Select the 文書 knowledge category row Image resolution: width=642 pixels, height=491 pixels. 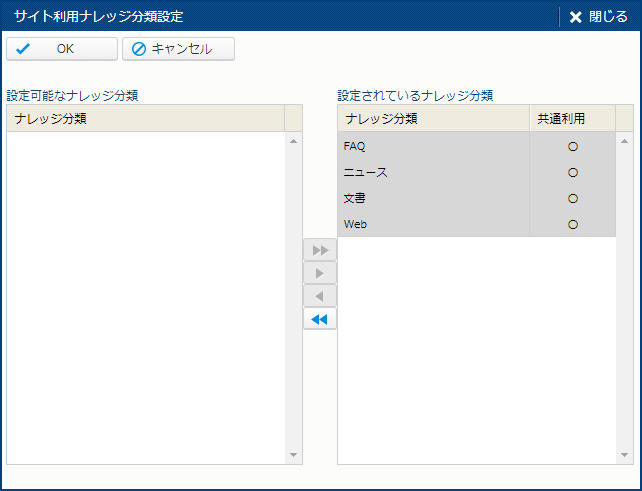click(x=433, y=198)
